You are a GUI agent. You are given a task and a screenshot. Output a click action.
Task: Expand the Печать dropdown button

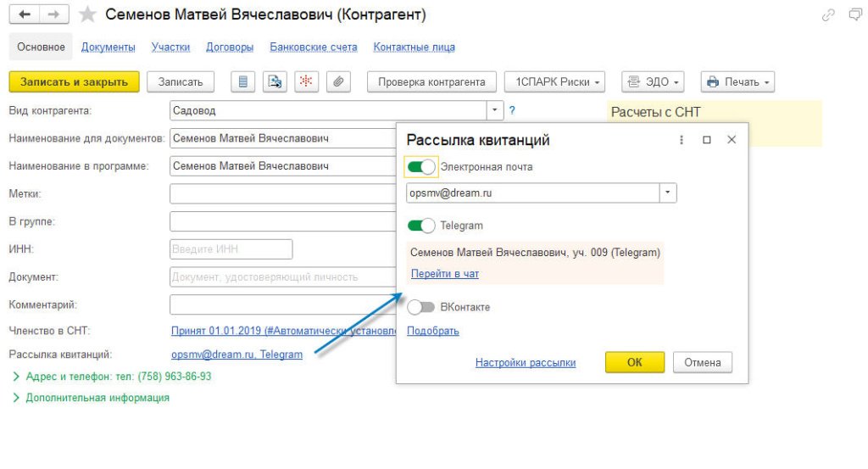(x=737, y=82)
